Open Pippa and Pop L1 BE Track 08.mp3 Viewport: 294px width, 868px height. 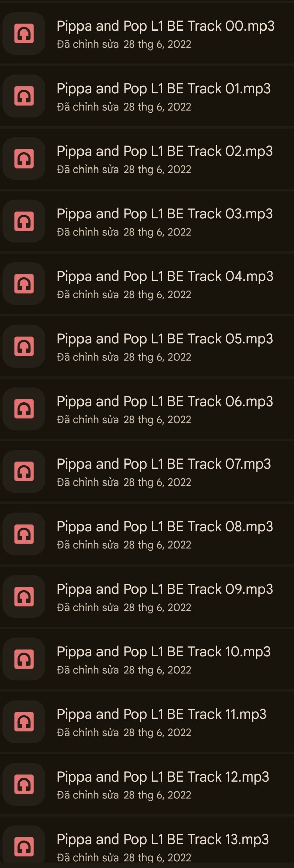165,527
